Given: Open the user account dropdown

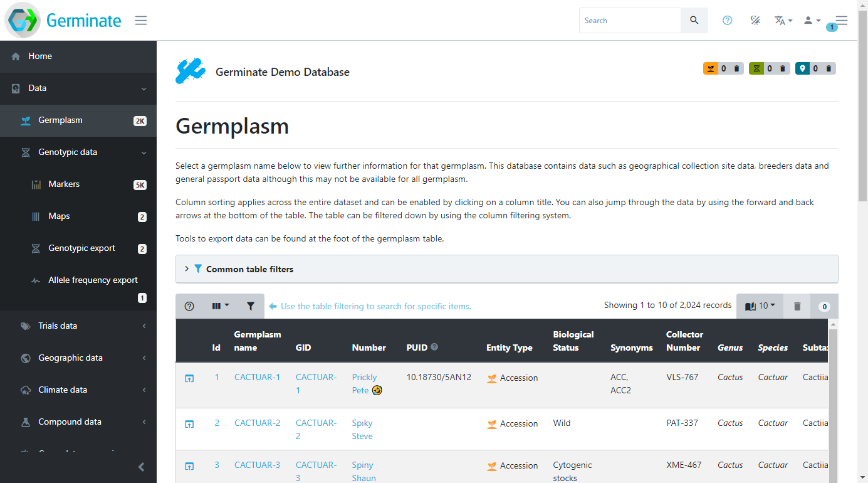Looking at the screenshot, I should [812, 21].
